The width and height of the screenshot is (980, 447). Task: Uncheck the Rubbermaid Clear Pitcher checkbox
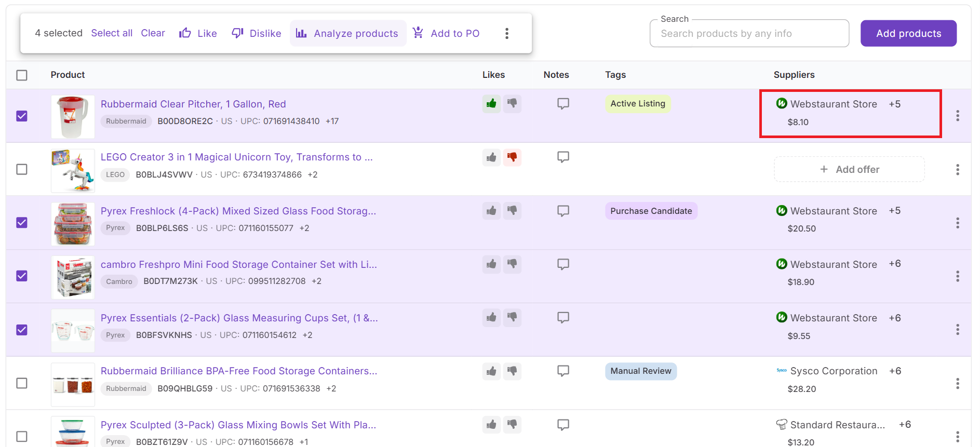point(22,116)
